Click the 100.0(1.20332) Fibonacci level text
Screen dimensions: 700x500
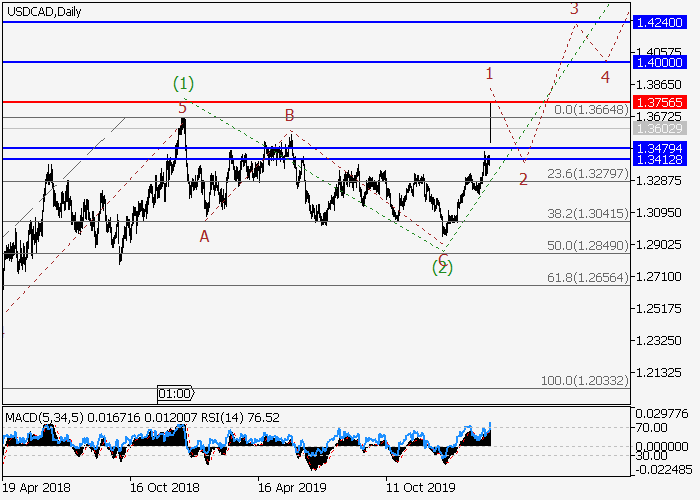pyautogui.click(x=585, y=381)
